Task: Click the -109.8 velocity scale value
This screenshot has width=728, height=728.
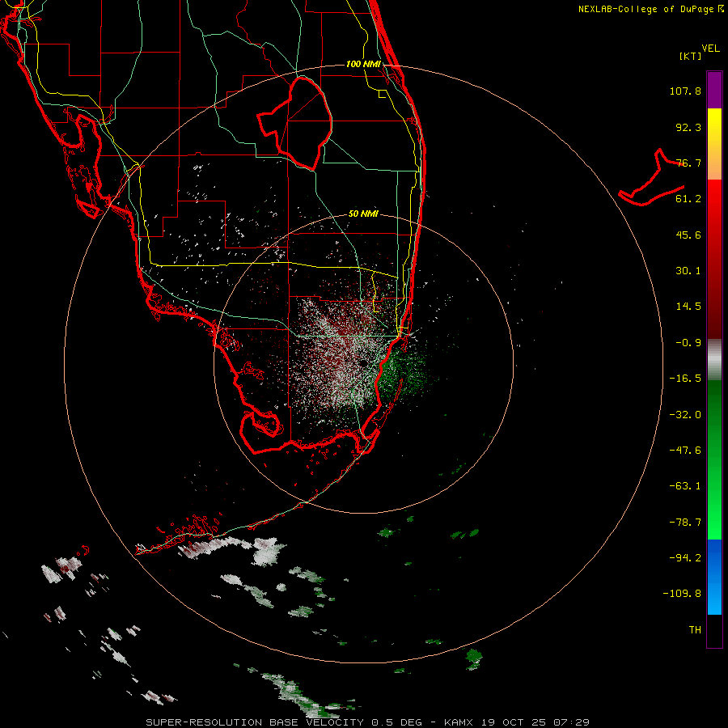Action: (682, 594)
